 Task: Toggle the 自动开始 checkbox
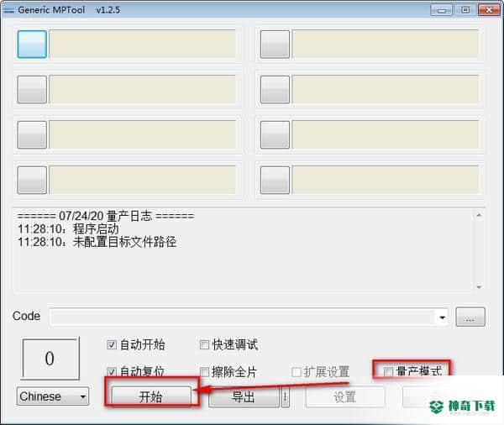(112, 345)
